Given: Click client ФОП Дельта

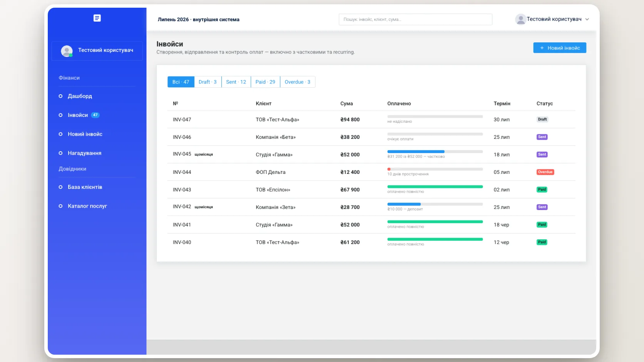Looking at the screenshot, I should pyautogui.click(x=270, y=172).
